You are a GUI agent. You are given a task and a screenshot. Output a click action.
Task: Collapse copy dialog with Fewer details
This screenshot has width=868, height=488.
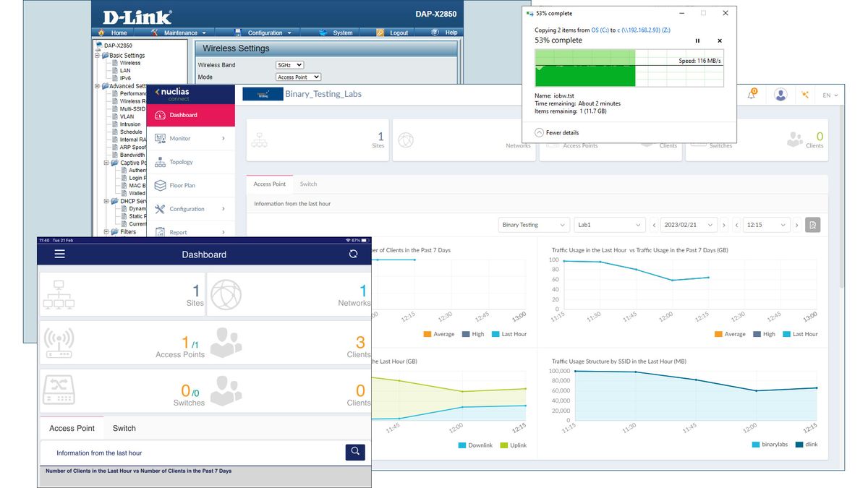(x=557, y=132)
